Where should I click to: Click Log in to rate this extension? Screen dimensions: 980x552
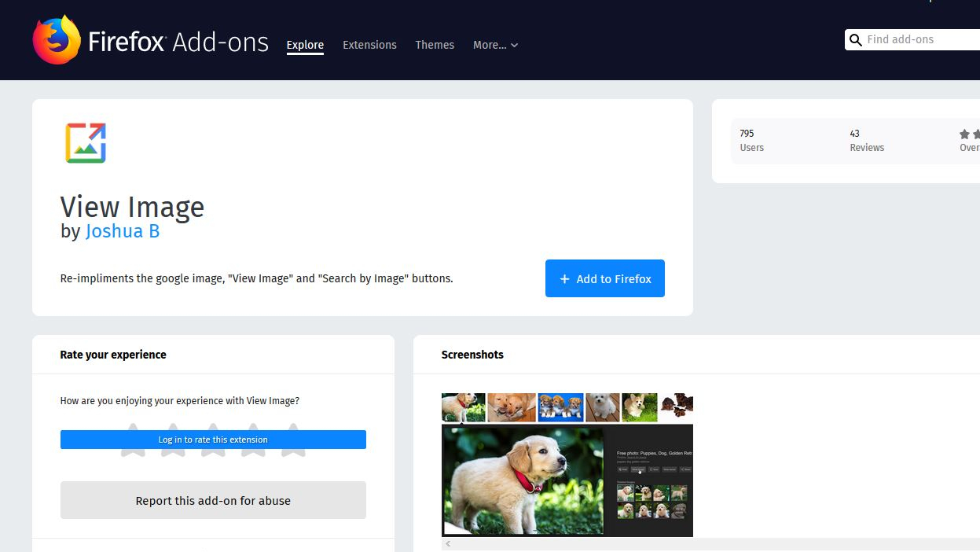pyautogui.click(x=213, y=440)
